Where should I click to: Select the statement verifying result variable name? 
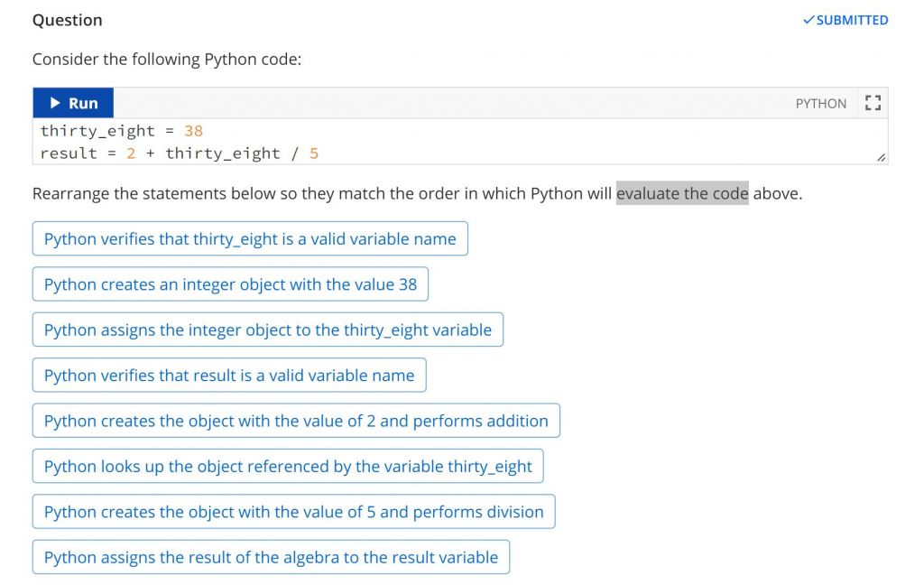coord(229,375)
